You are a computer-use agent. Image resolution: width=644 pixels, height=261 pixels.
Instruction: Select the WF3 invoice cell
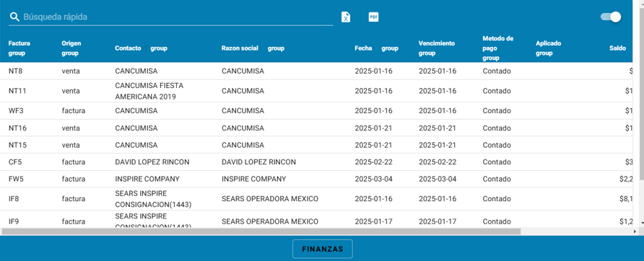coord(16,111)
